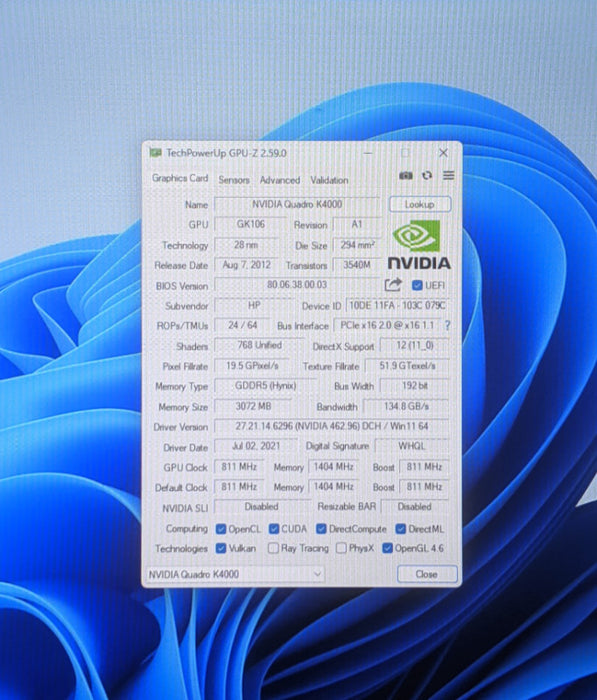
Task: Click the Default Clock row Boost value 811 MHz
Action: 424,487
